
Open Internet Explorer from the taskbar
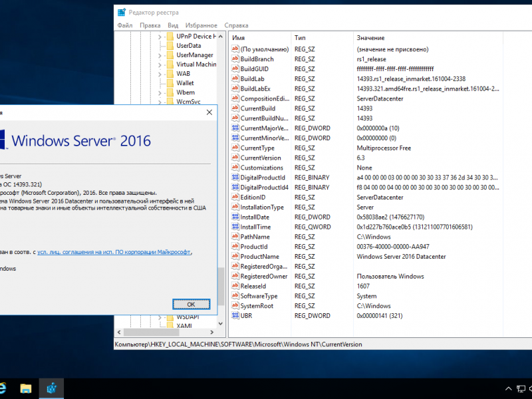(x=3, y=388)
